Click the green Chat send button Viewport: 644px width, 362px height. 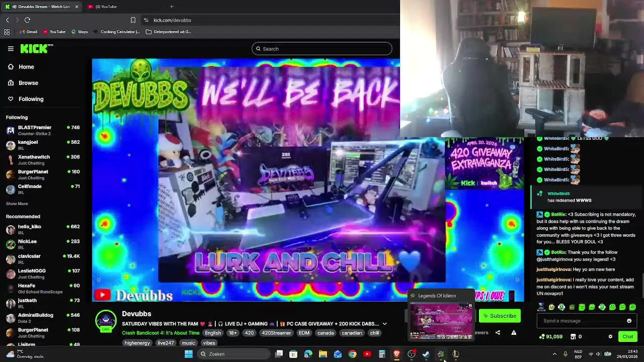628,336
